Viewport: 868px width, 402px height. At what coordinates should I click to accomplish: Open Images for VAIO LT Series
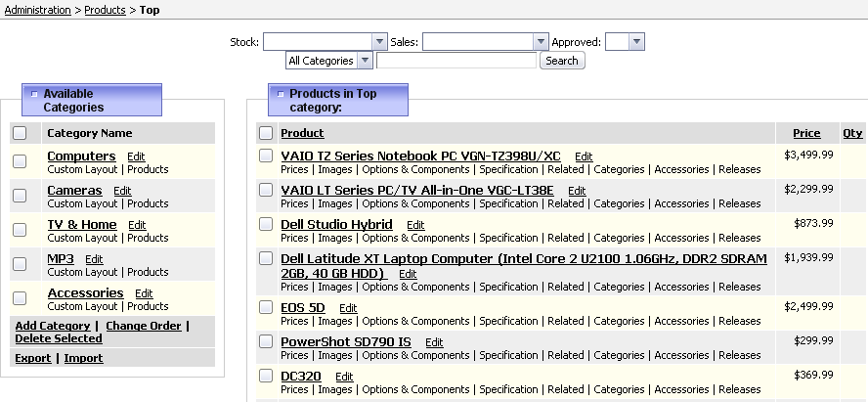pyautogui.click(x=335, y=203)
